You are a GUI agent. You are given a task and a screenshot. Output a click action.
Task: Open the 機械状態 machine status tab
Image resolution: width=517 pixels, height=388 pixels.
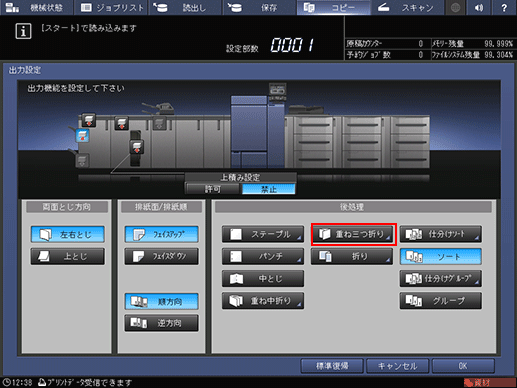[x=36, y=7]
